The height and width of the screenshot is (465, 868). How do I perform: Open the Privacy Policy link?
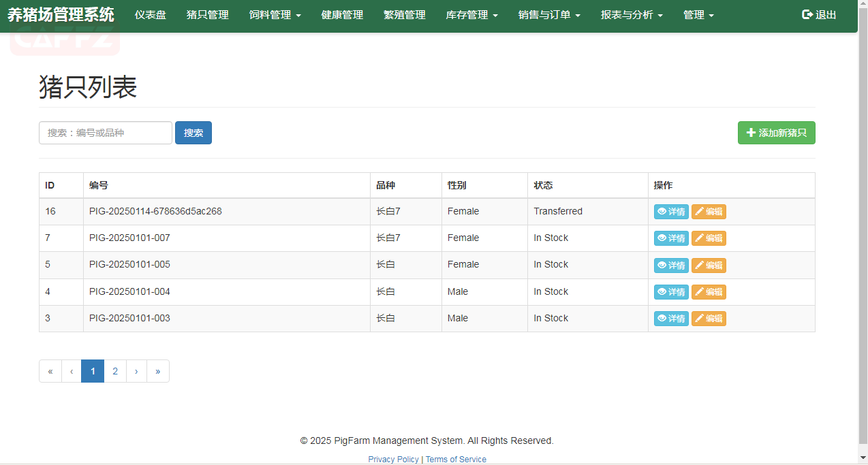393,460
